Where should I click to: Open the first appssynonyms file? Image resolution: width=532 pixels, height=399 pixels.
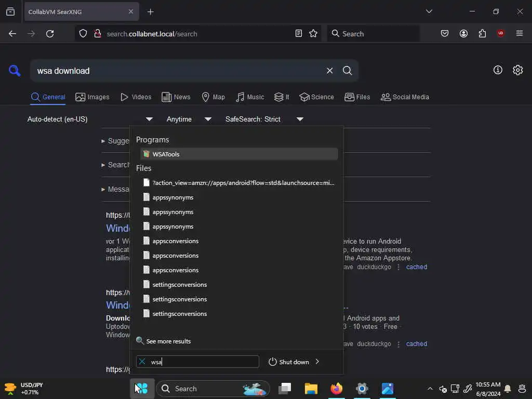pos(239,197)
